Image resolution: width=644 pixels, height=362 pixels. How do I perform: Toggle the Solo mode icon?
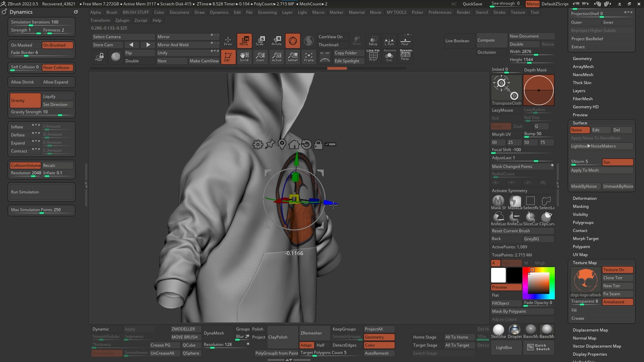click(389, 56)
